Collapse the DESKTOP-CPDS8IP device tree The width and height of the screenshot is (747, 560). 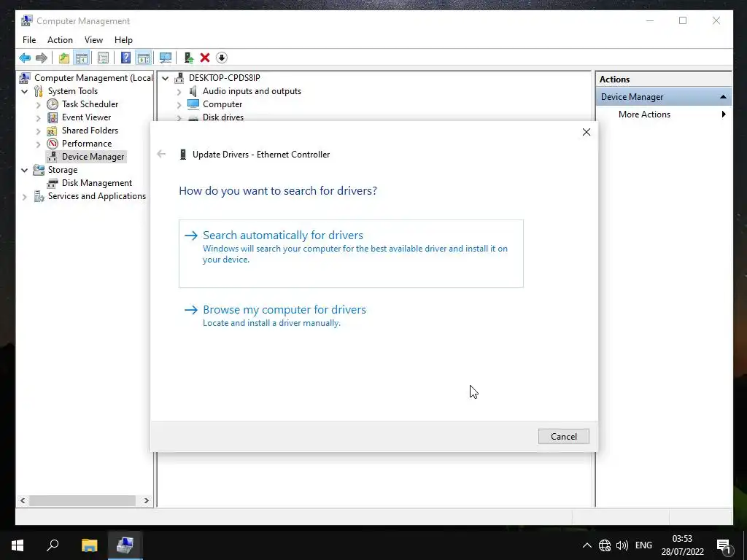point(165,78)
